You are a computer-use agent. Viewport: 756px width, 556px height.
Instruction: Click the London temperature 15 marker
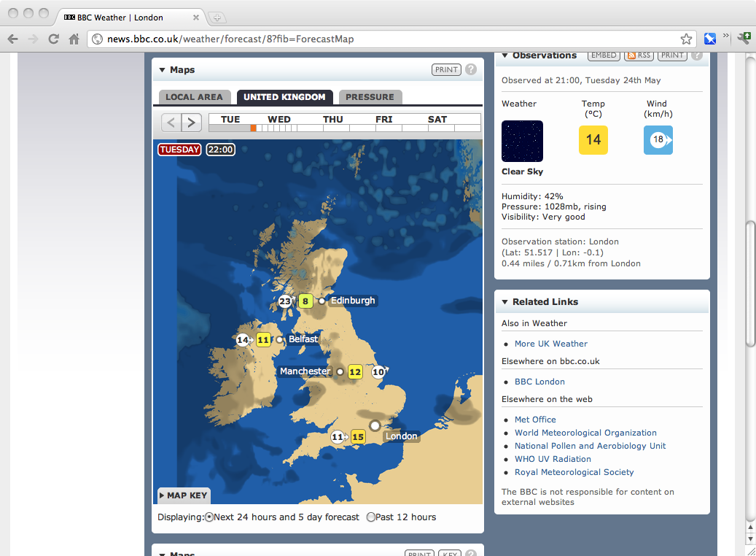(x=358, y=437)
